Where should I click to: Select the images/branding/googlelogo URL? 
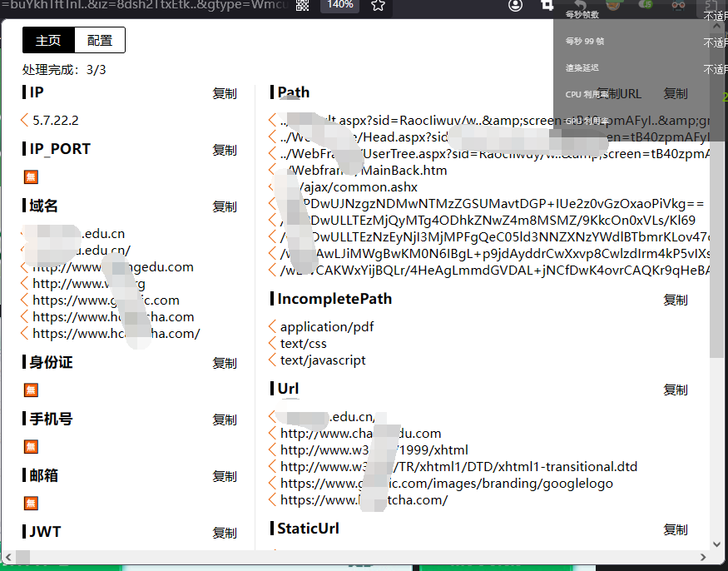tap(447, 484)
